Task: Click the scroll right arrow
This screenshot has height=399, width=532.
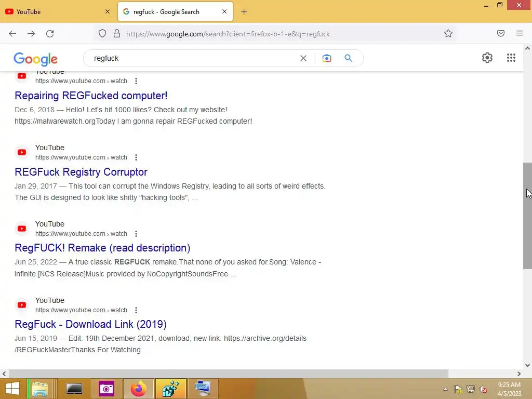Action: tap(519, 374)
